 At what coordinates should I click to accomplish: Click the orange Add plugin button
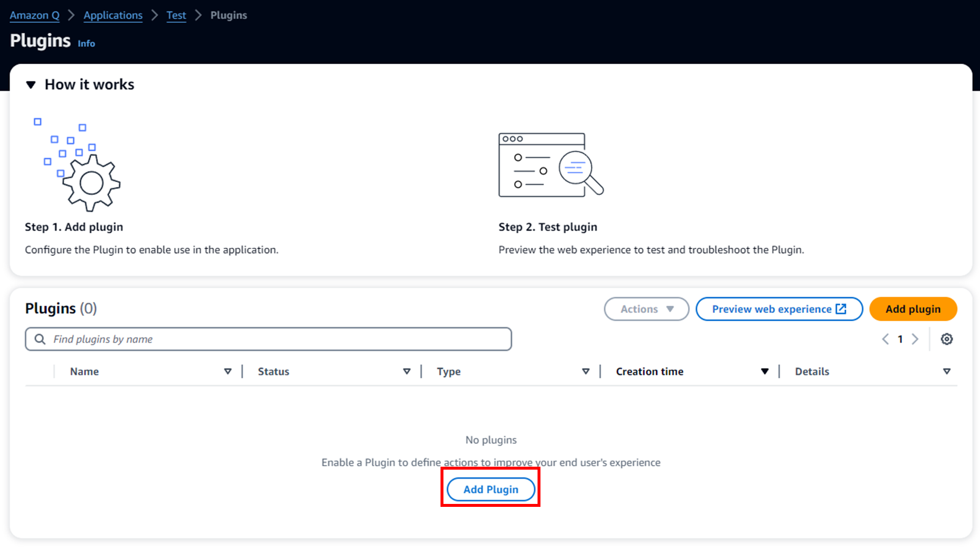click(x=912, y=309)
